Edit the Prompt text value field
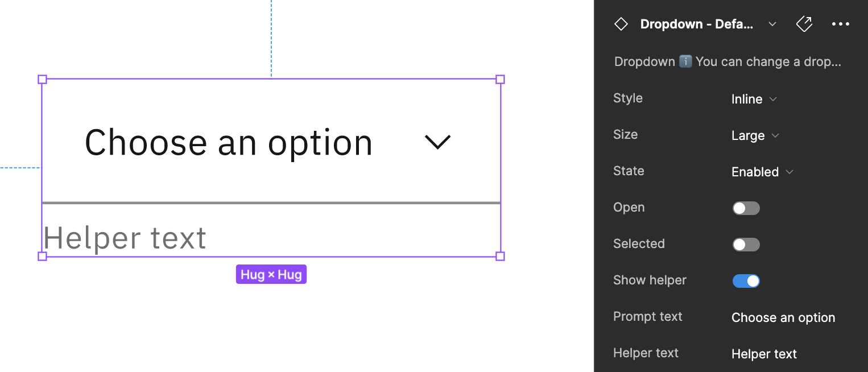 click(x=783, y=317)
